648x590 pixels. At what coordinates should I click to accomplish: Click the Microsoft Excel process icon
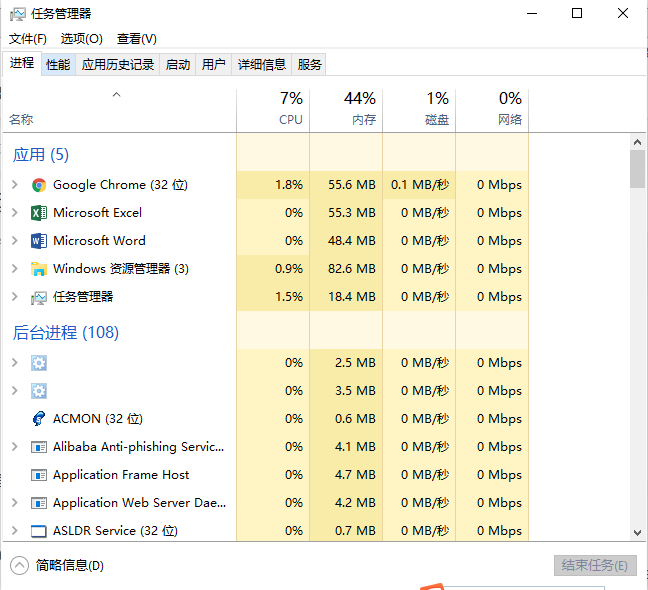click(39, 213)
